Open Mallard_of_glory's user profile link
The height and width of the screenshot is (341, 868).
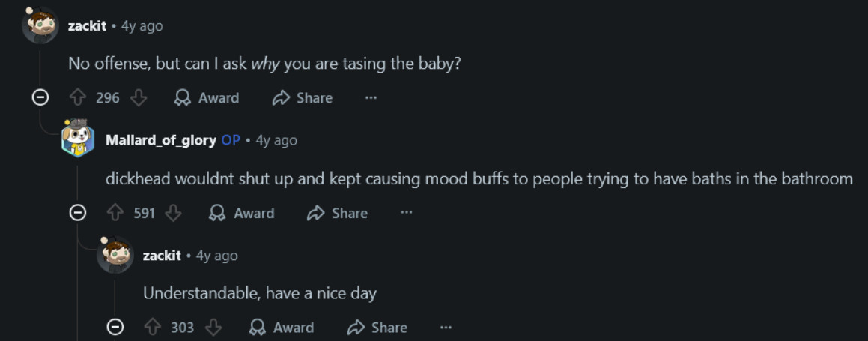tap(161, 140)
